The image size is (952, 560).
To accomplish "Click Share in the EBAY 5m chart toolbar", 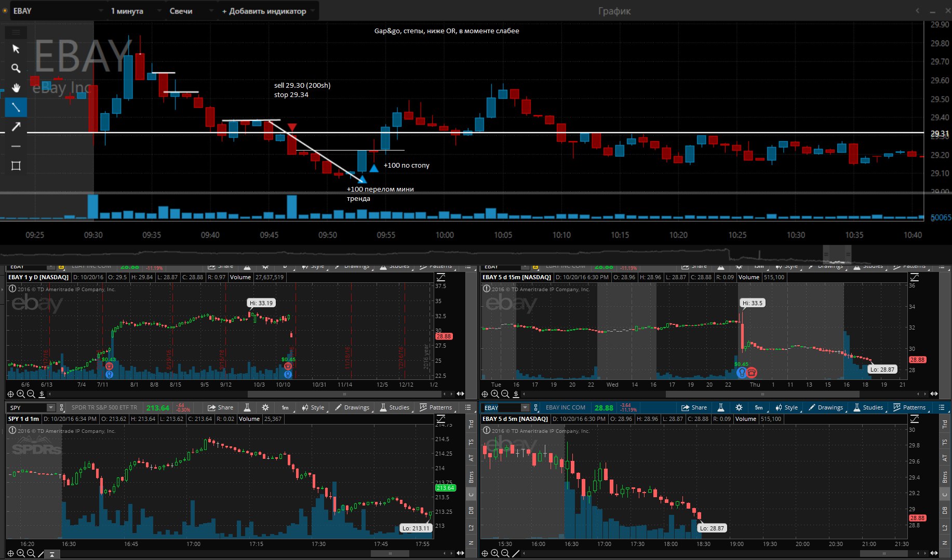I will pyautogui.click(x=694, y=407).
